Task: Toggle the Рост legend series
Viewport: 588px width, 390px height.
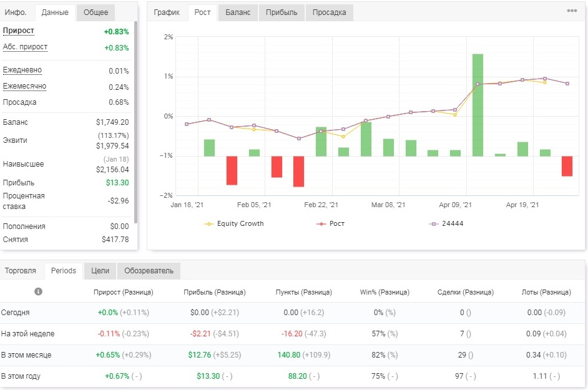Action: [330, 223]
